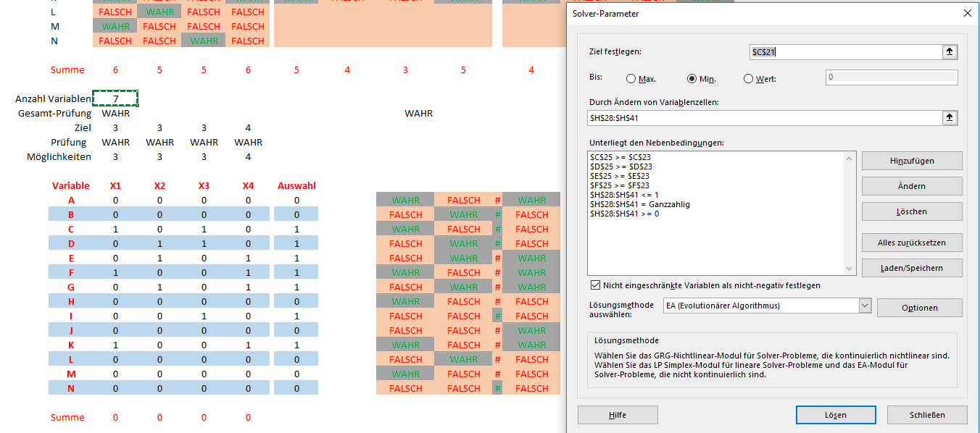Select the X1 cell in row F
980x433 pixels.
coord(115,272)
